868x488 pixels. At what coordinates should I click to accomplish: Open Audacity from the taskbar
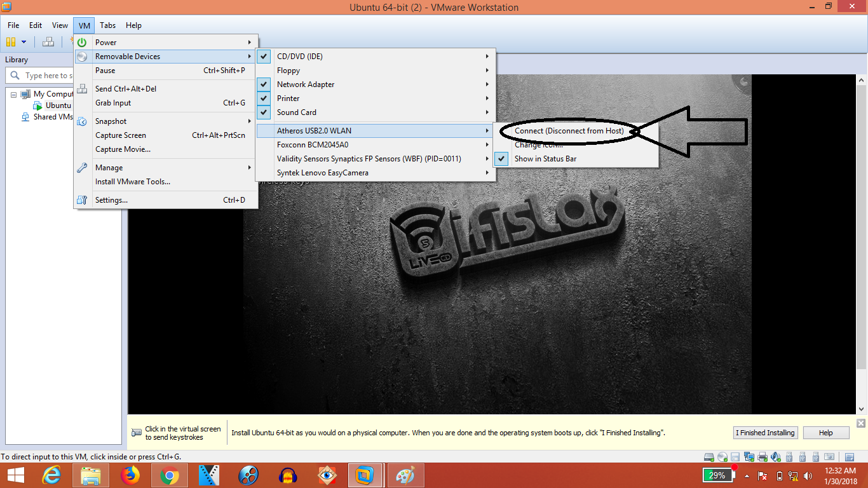[288, 475]
